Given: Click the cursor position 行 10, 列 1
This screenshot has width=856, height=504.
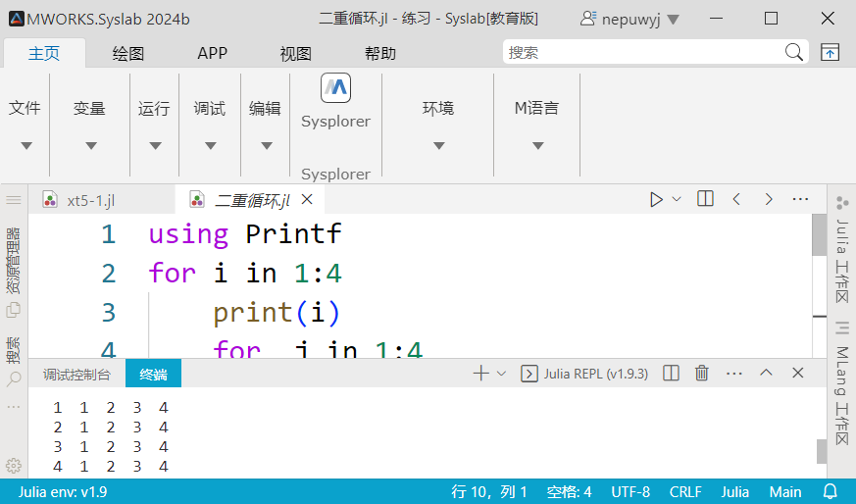Looking at the screenshot, I should pyautogui.click(x=489, y=492).
